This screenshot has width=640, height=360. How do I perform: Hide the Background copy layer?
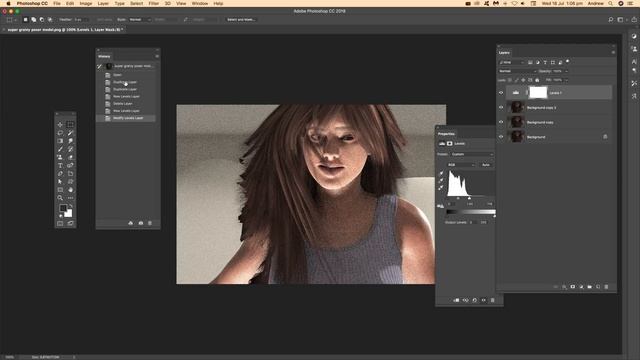501,122
